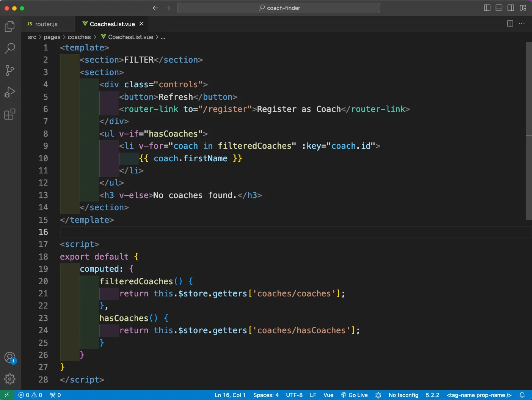Screen dimensions: 532x400
Task: Click the No tsconfig status item
Action: (x=403, y=395)
